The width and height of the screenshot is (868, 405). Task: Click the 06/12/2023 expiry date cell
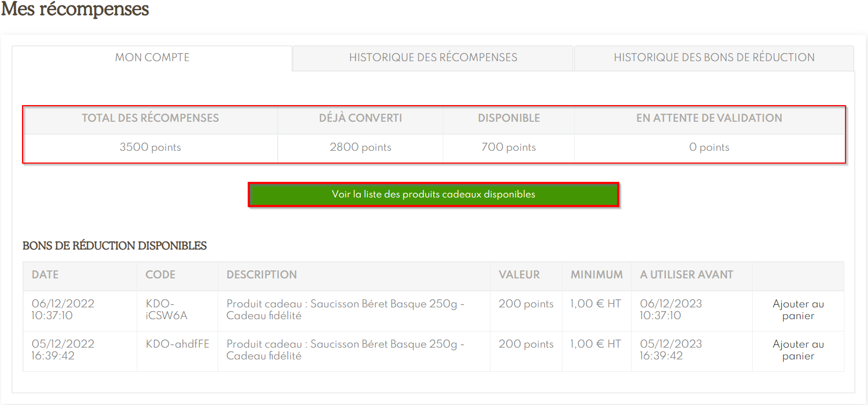[671, 310]
